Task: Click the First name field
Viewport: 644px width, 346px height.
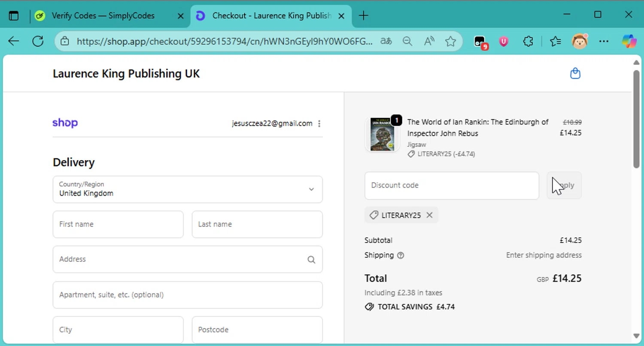Action: point(118,224)
